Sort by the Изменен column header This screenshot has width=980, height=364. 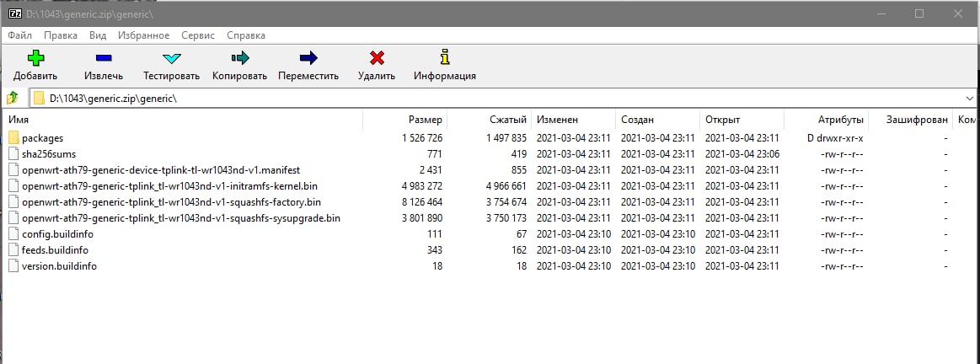pyautogui.click(x=574, y=120)
